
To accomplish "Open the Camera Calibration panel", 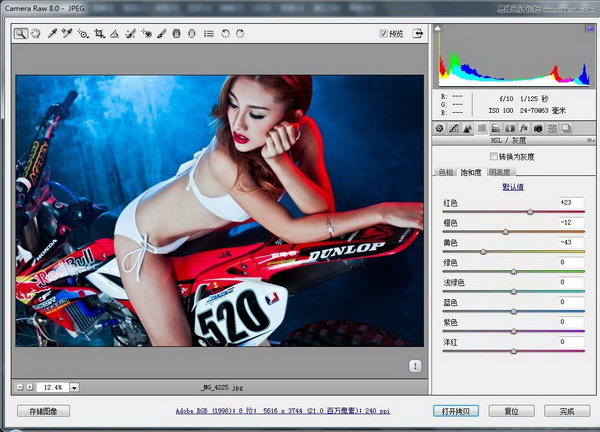I will point(538,128).
